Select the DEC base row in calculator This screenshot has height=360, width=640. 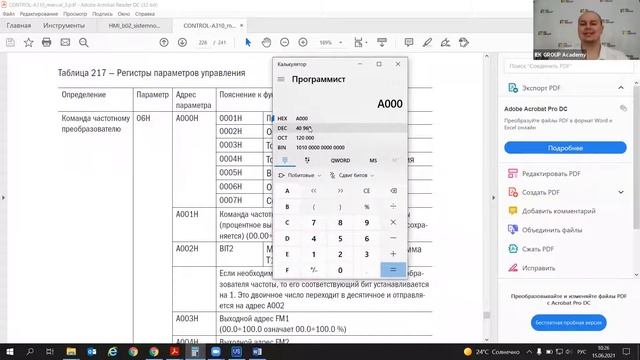[340, 128]
